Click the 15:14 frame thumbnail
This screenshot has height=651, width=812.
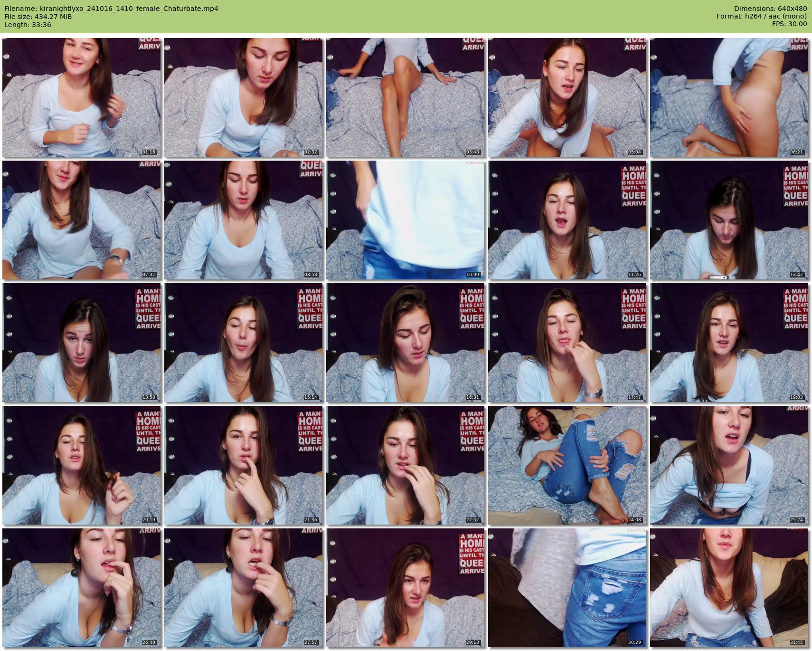click(244, 343)
